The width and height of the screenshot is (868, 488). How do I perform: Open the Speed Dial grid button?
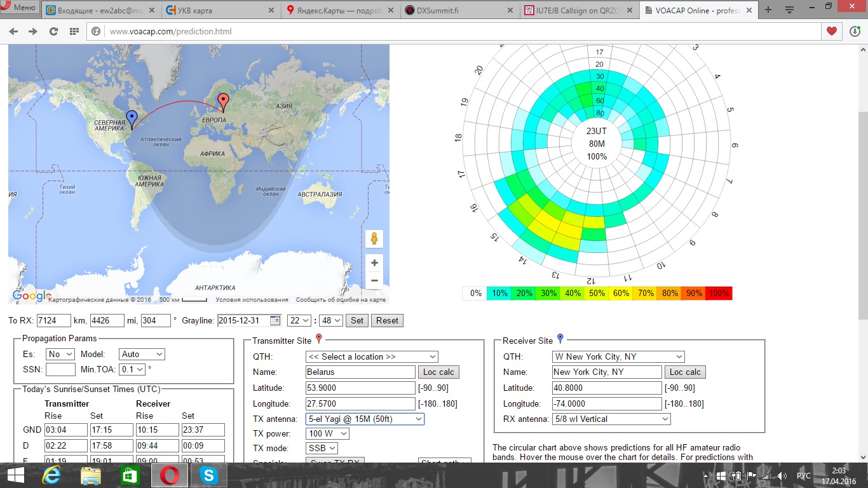(x=74, y=32)
